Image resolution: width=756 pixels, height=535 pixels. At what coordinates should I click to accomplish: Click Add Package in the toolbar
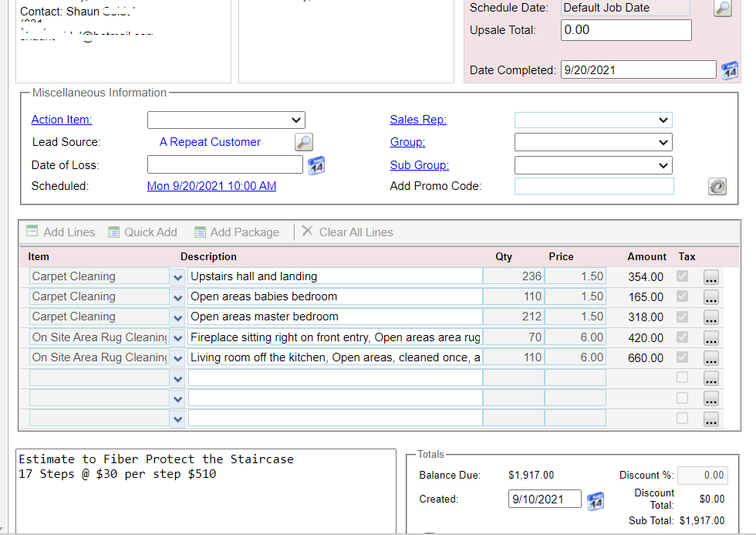[x=236, y=232]
